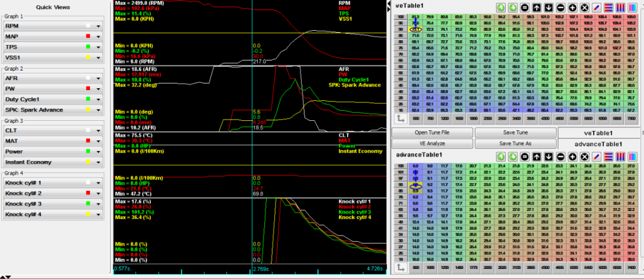The image size is (644, 279).
Task: Select the highlighted 73.1 cell in veTable1
Action: pyautogui.click(x=415, y=30)
